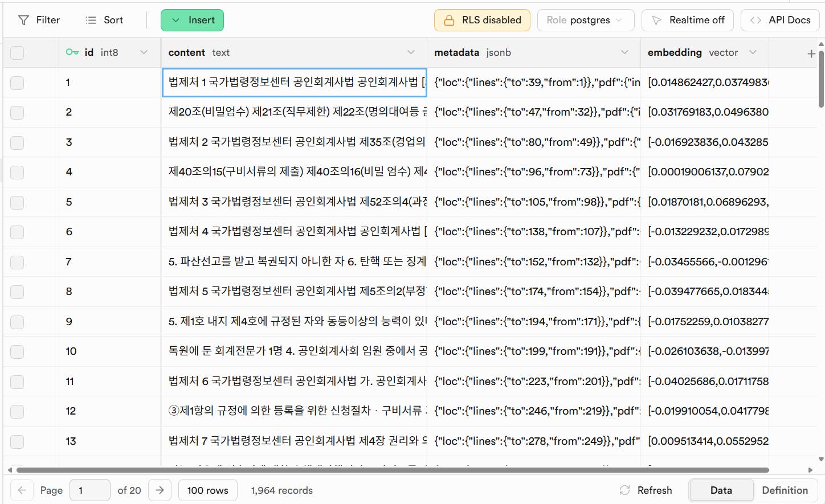The image size is (825, 504).
Task: Click the id cell showing 13
Action: 110,441
